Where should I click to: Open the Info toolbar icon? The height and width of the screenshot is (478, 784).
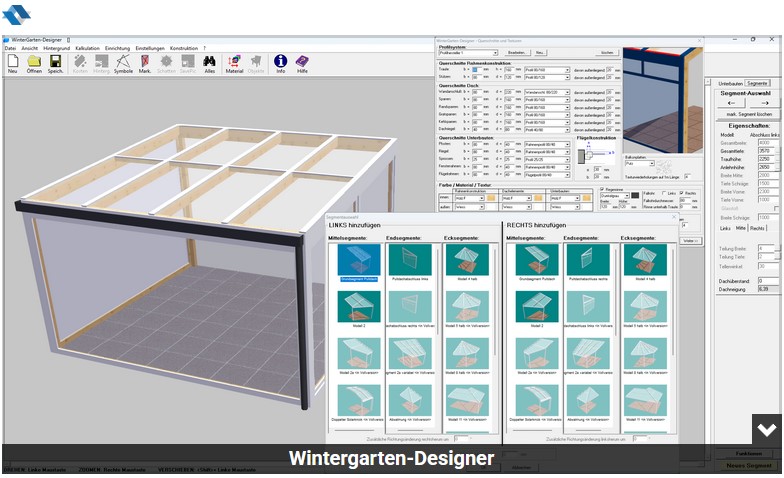(280, 64)
